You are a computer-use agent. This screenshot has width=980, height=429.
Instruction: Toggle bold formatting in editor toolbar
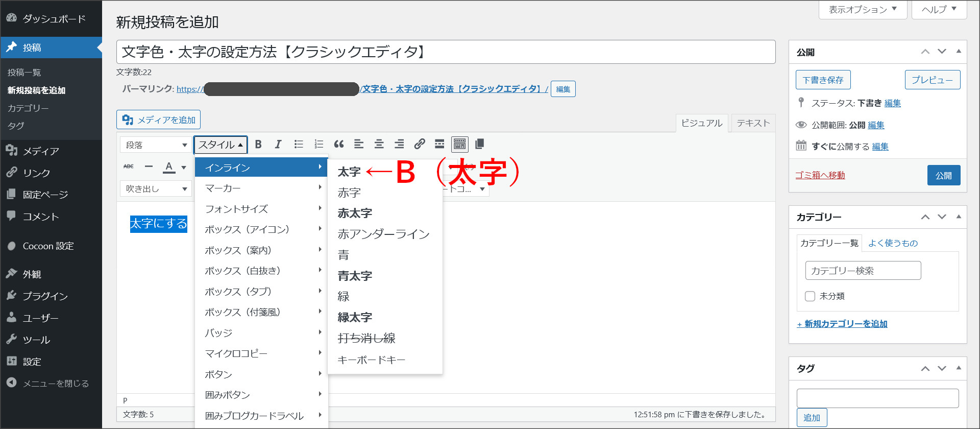coord(258,145)
